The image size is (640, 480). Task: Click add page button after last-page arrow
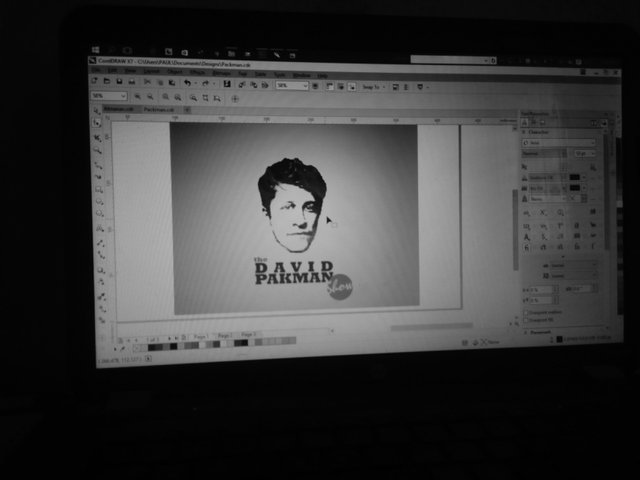tap(183, 338)
